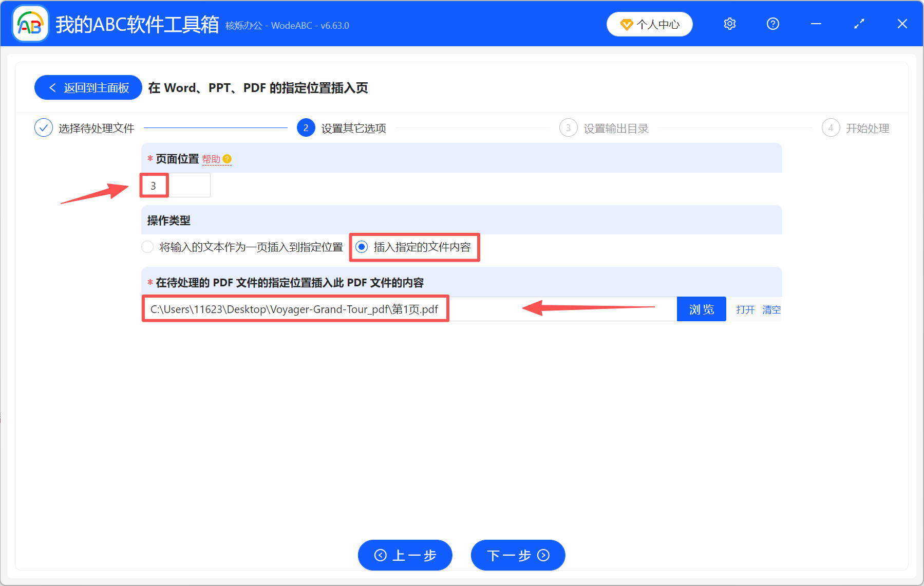Open the settings gear in the title bar
924x586 pixels.
coord(729,24)
